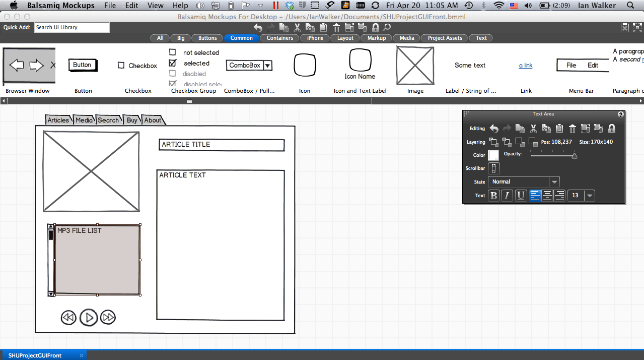Toggle the Scrollbar option for the text area
644x360 pixels.
[493, 168]
